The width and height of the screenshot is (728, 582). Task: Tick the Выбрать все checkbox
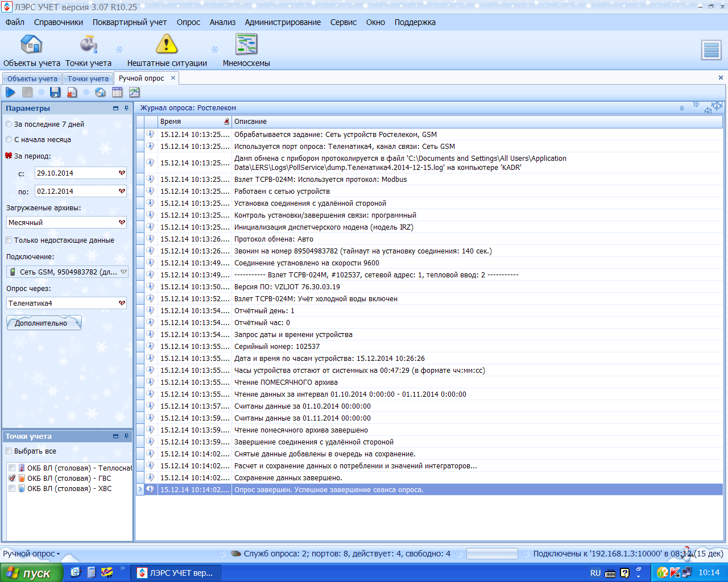pos(9,451)
